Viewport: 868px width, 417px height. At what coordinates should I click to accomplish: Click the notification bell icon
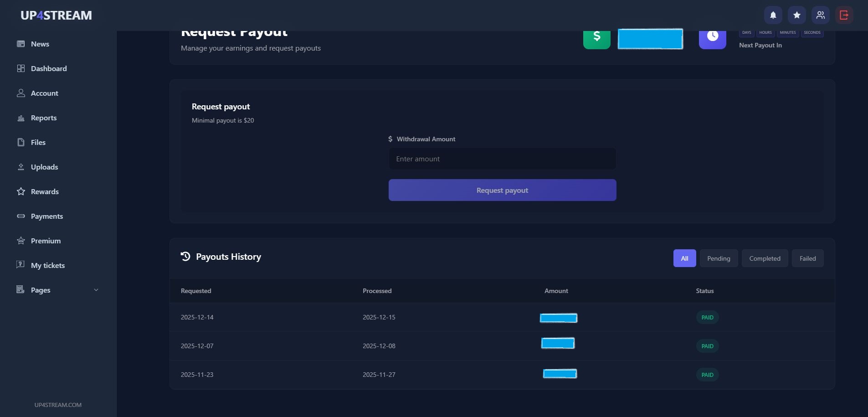773,15
